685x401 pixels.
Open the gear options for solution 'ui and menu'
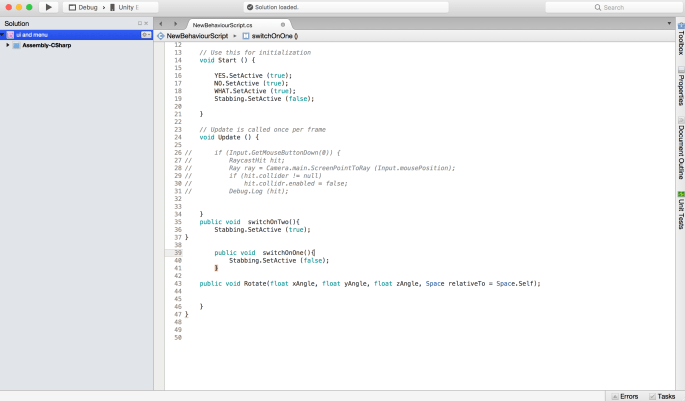[x=146, y=35]
